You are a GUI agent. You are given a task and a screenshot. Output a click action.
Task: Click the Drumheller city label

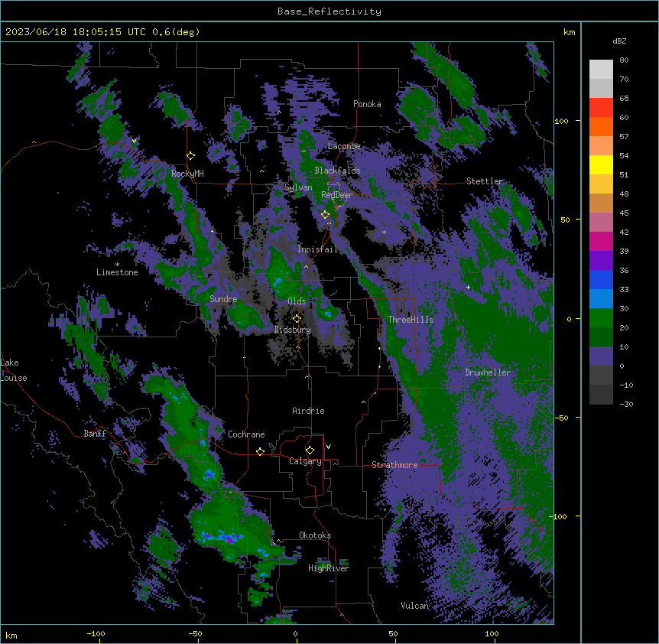488,372
